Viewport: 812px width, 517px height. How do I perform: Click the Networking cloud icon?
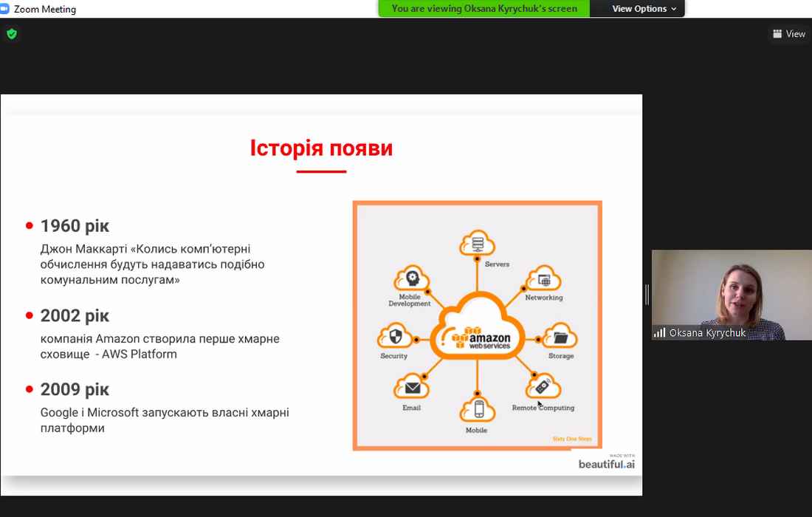coord(544,279)
